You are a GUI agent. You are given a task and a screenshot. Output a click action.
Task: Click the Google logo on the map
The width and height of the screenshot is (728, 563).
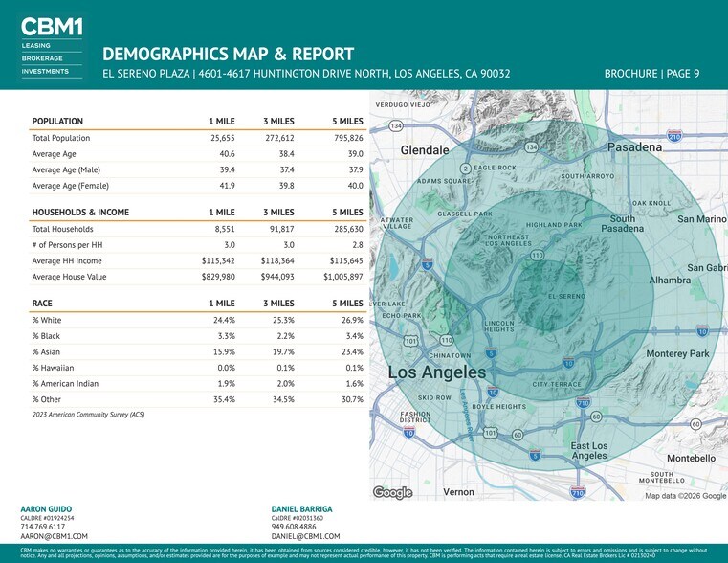click(392, 493)
